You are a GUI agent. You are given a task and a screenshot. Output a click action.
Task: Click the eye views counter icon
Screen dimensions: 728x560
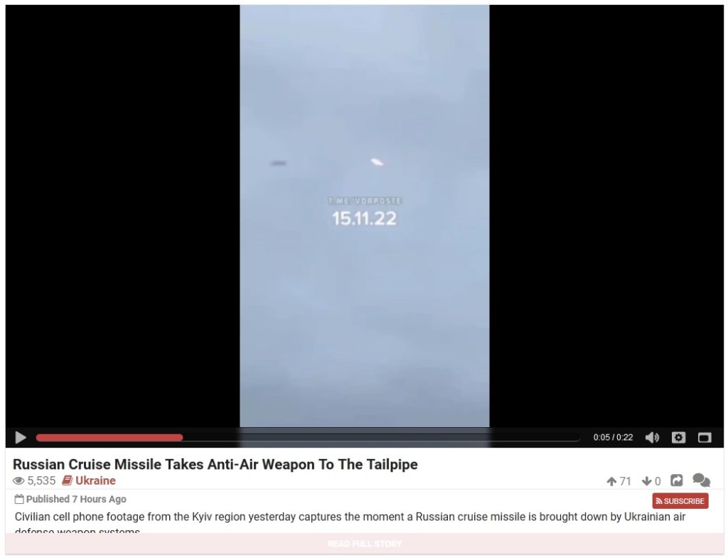(x=18, y=480)
